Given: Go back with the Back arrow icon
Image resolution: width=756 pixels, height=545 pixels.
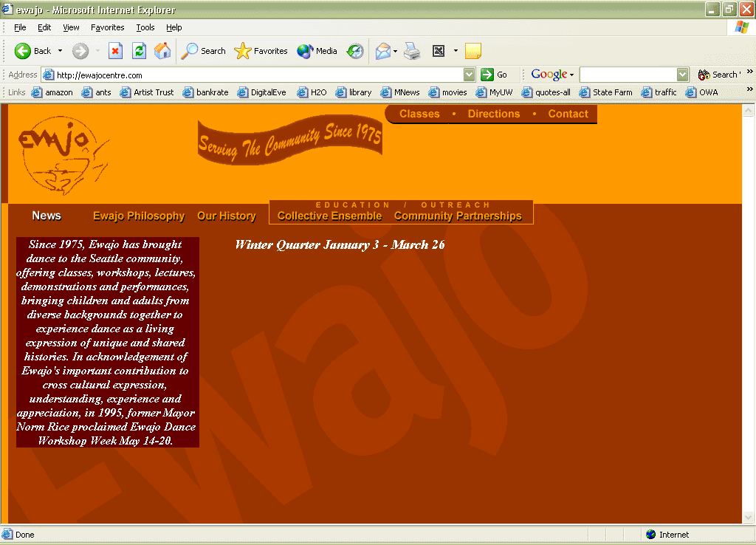Looking at the screenshot, I should 23,51.
